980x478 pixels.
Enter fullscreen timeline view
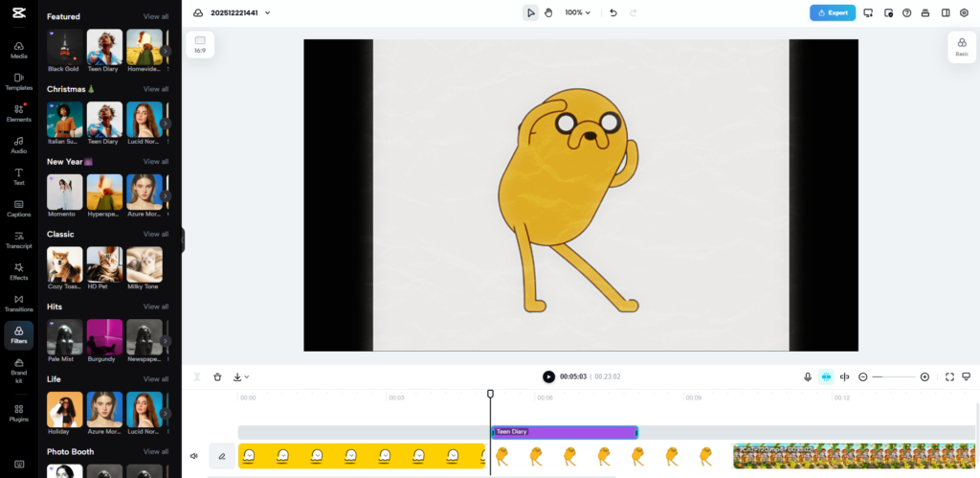949,377
